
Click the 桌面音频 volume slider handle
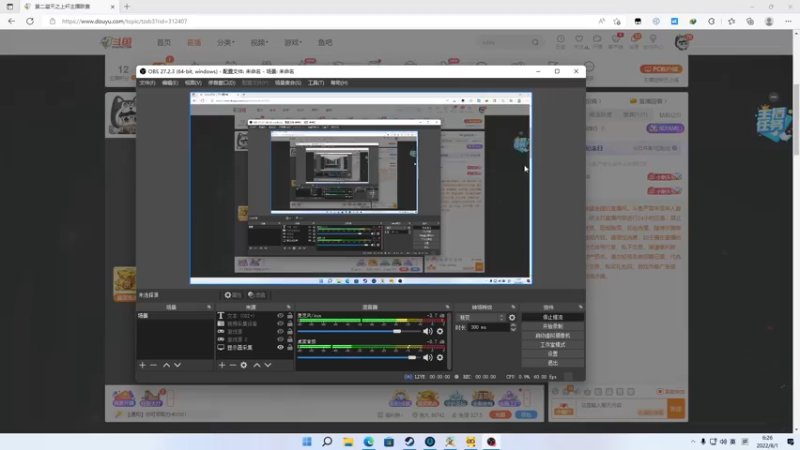412,357
